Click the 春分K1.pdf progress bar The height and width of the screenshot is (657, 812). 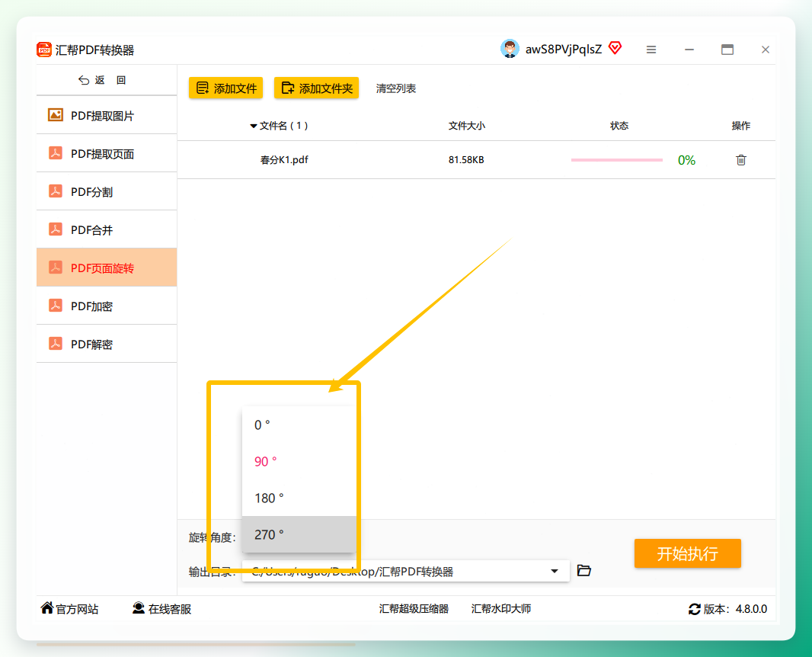click(617, 160)
